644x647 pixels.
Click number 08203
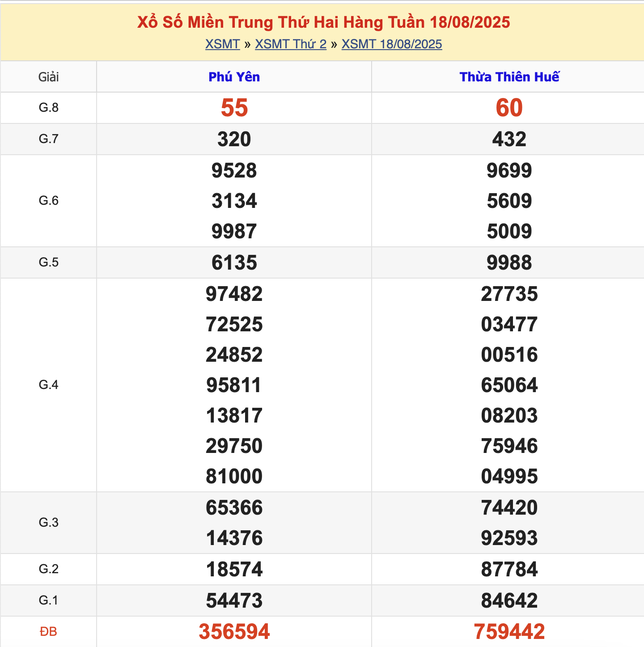[x=509, y=415]
